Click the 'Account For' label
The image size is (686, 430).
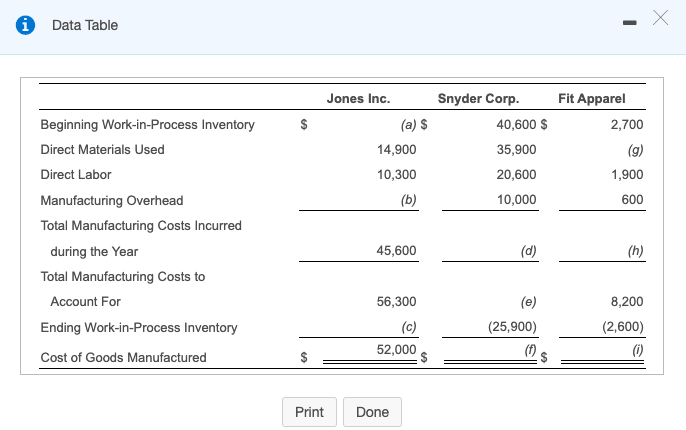point(85,301)
